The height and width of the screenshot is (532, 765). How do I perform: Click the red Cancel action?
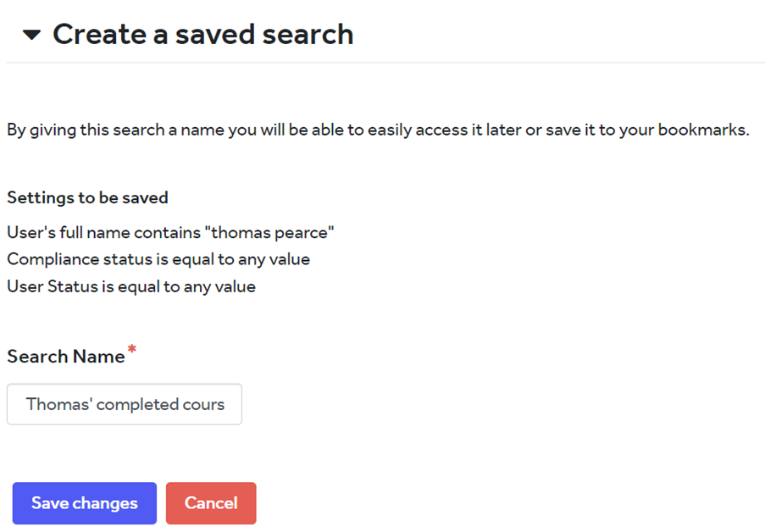tap(211, 503)
